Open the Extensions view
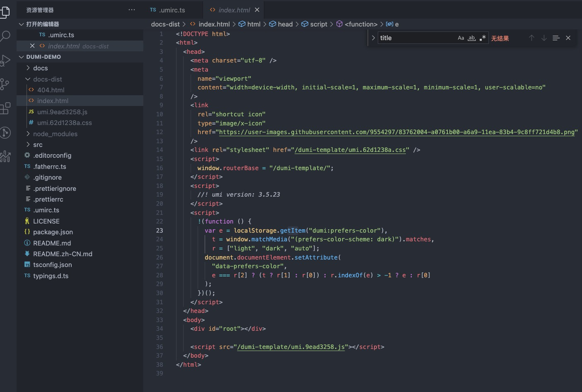Image resolution: width=582 pixels, height=392 pixels. (x=5, y=108)
